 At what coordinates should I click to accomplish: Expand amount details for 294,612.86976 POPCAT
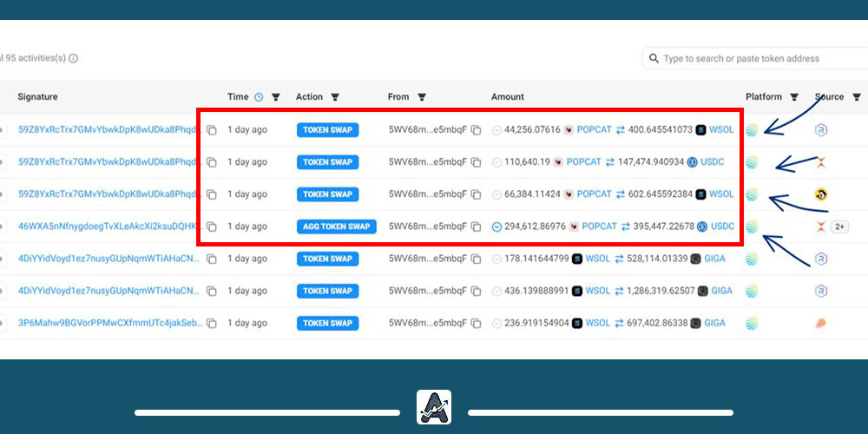[496, 227]
